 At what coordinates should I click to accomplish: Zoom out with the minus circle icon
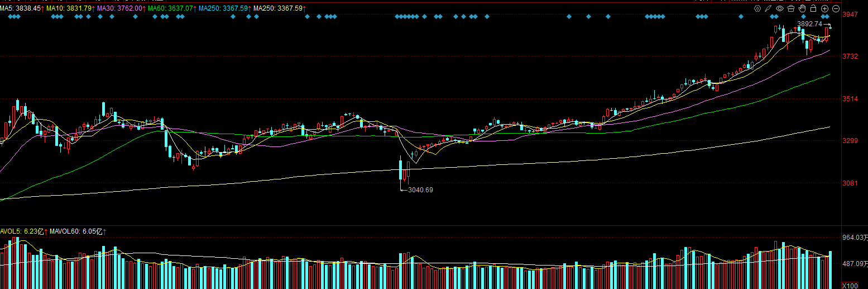point(836,8)
